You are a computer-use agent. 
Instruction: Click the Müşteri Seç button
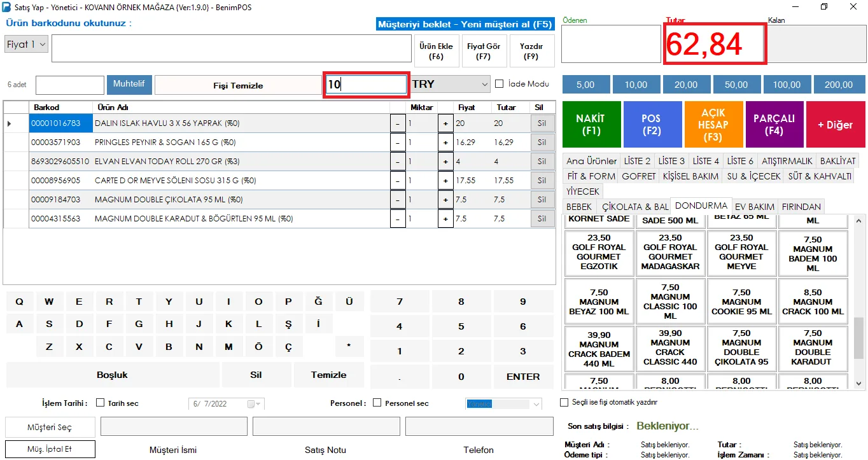tap(50, 427)
